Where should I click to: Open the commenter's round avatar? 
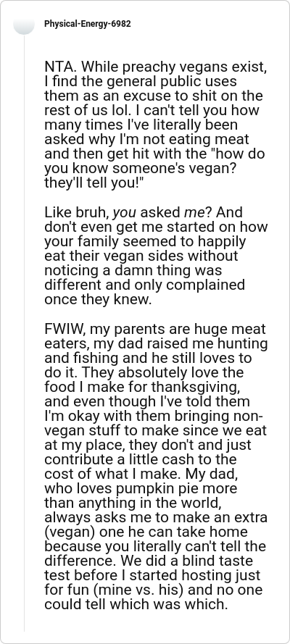(x=24, y=24)
